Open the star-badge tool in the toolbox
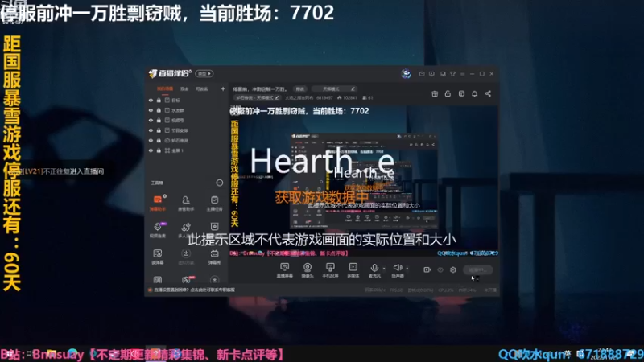This screenshot has height=362, width=644. 214,227
